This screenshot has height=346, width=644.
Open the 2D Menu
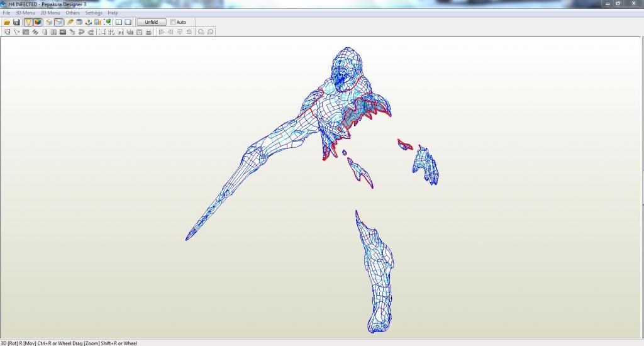click(x=50, y=13)
